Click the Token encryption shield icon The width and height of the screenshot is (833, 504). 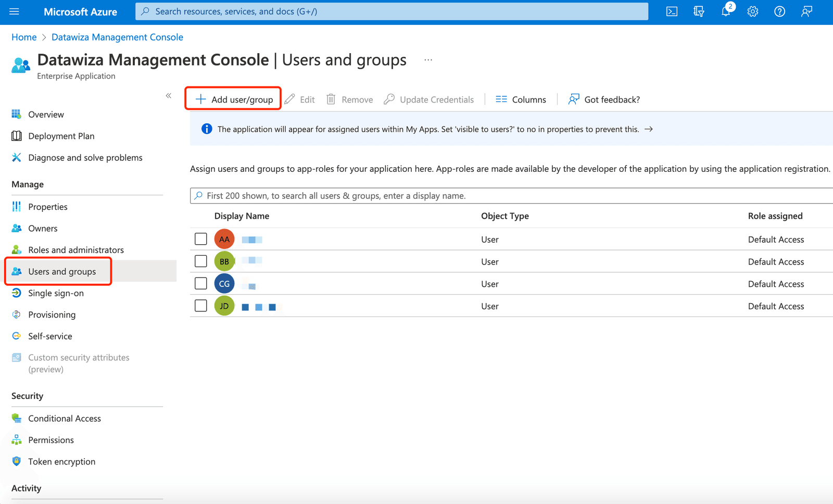pos(17,461)
